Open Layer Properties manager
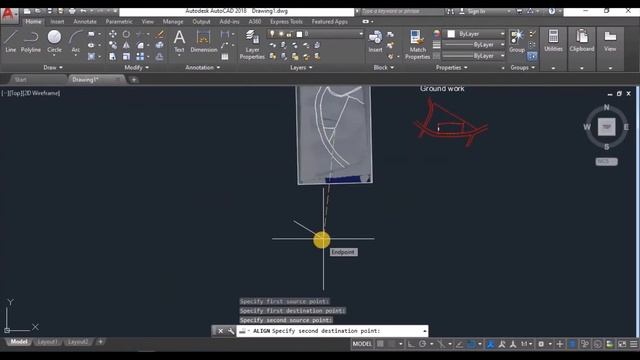The width and height of the screenshot is (640, 360). pos(252,44)
